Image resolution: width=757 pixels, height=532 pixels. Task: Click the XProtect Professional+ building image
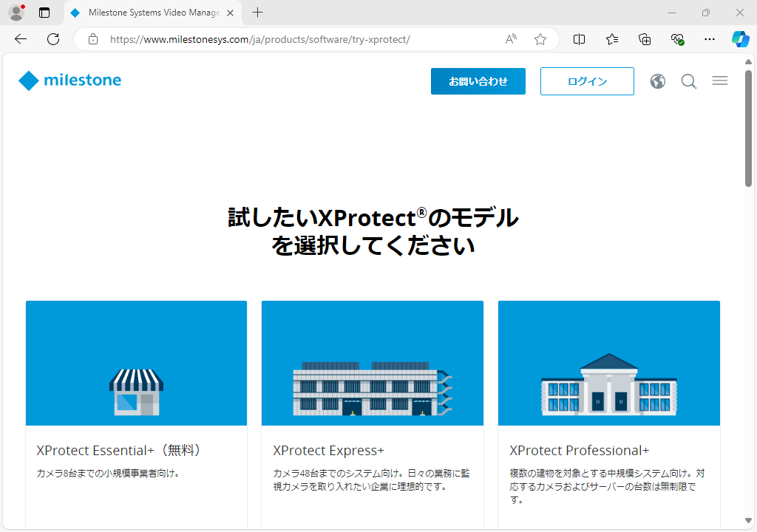coord(609,363)
